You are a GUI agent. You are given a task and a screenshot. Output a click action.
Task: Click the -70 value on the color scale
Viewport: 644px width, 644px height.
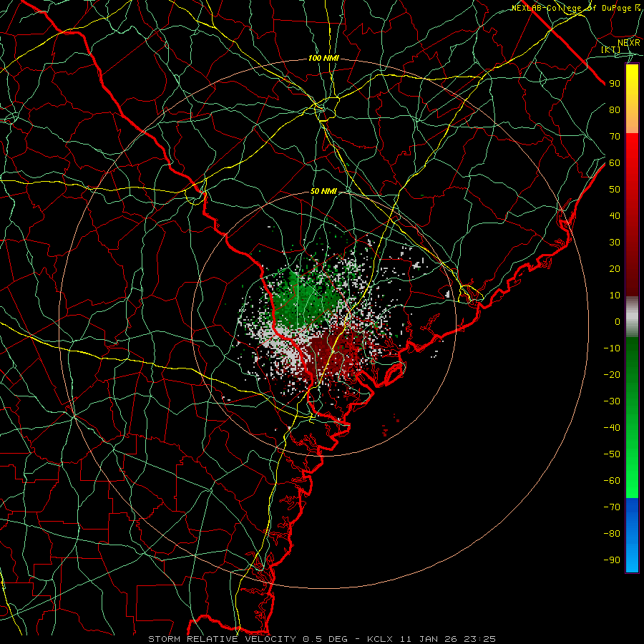pyautogui.click(x=612, y=507)
